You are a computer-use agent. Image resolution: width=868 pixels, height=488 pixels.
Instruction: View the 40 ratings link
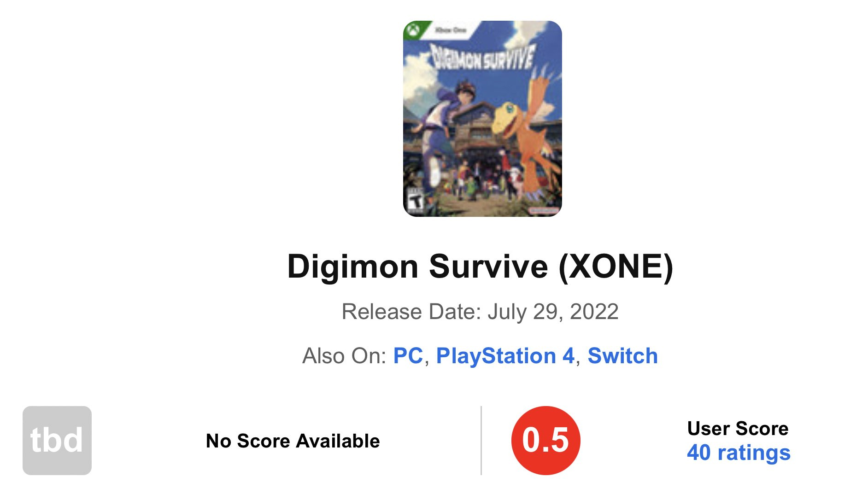point(739,452)
